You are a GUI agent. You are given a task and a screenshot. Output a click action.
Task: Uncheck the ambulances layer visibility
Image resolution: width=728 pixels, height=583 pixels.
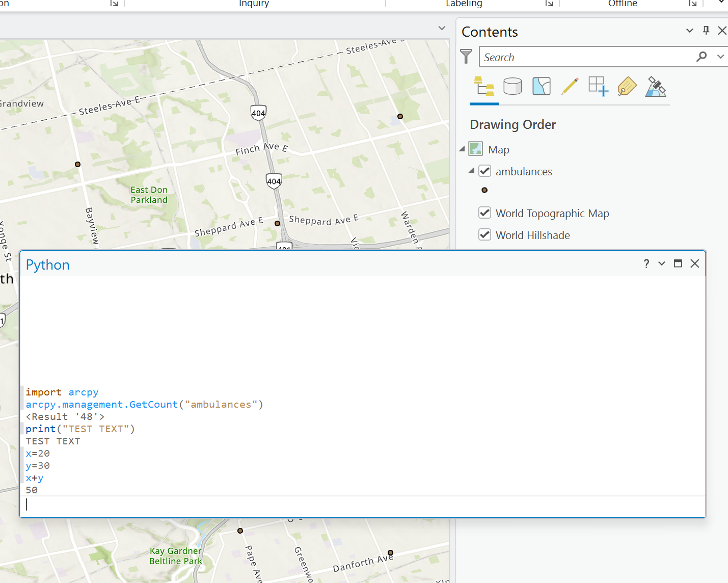click(485, 171)
